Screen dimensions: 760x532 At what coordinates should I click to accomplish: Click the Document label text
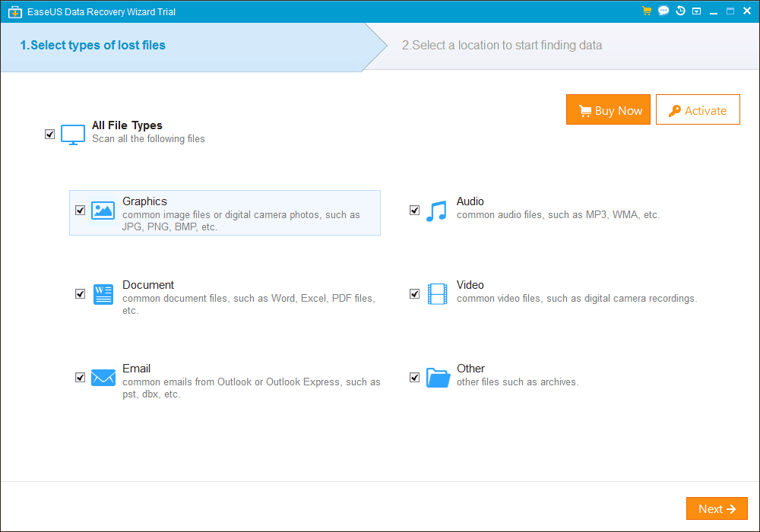click(148, 285)
